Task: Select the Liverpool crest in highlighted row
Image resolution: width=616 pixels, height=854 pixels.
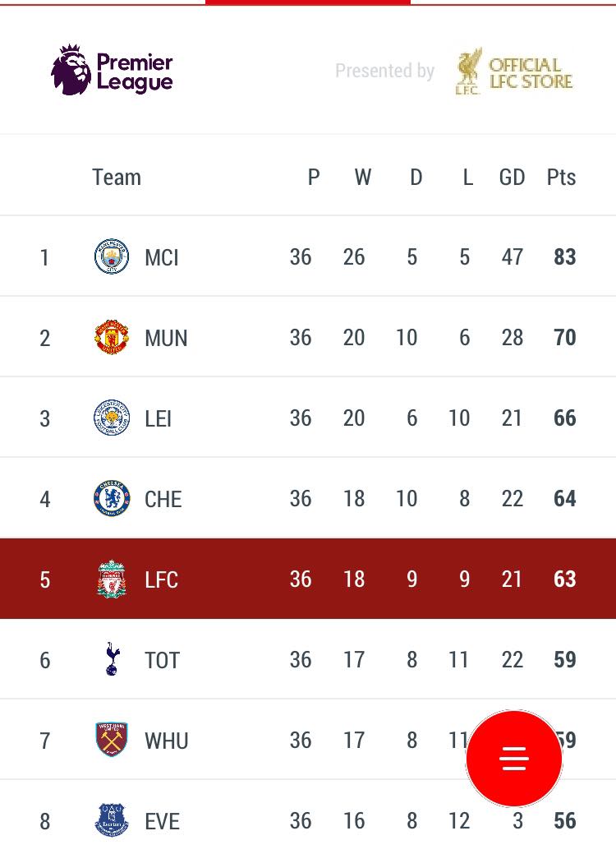Action: (112, 579)
